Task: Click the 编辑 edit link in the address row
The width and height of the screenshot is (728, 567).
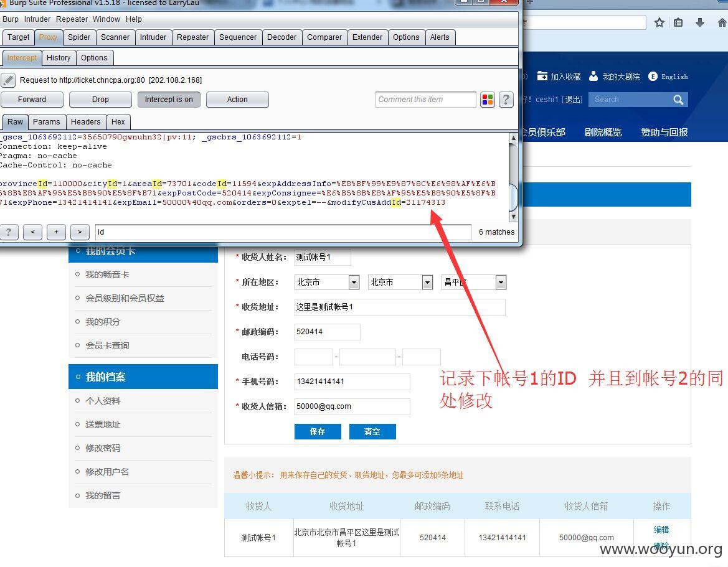Action: pos(661,530)
